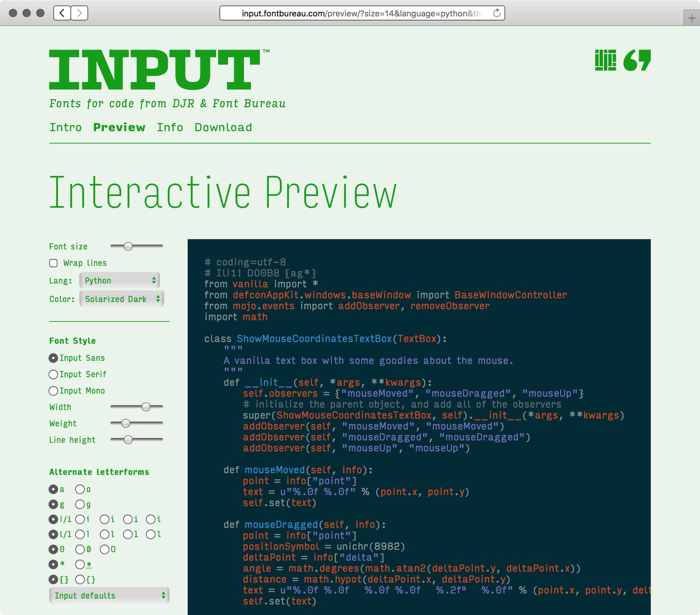Go to the Info page

(x=170, y=127)
